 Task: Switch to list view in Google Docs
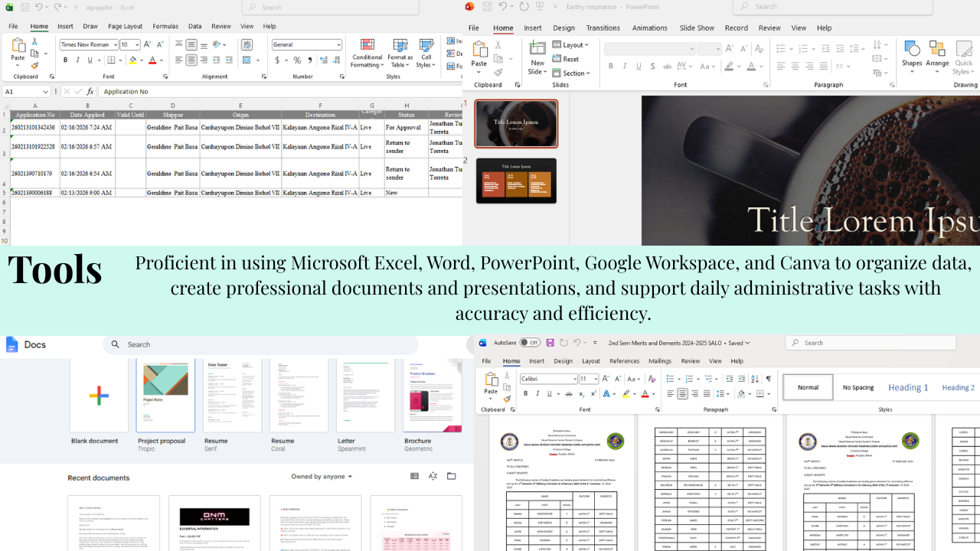click(414, 476)
